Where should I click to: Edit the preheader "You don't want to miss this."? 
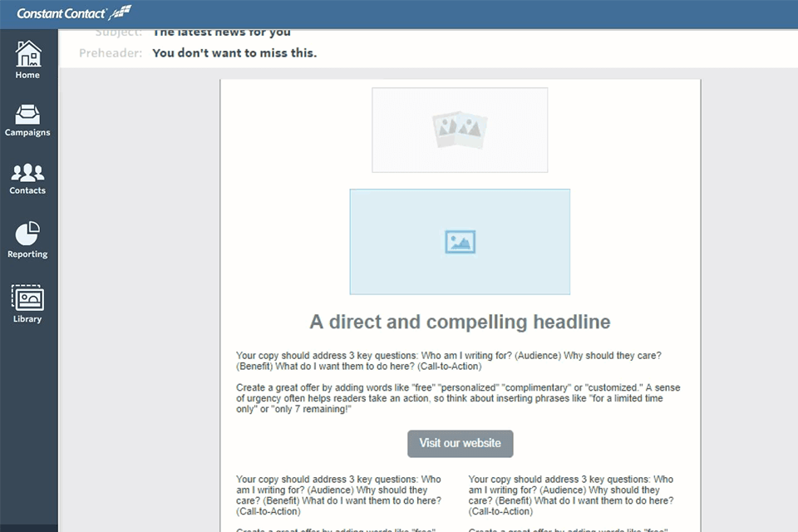pos(235,52)
